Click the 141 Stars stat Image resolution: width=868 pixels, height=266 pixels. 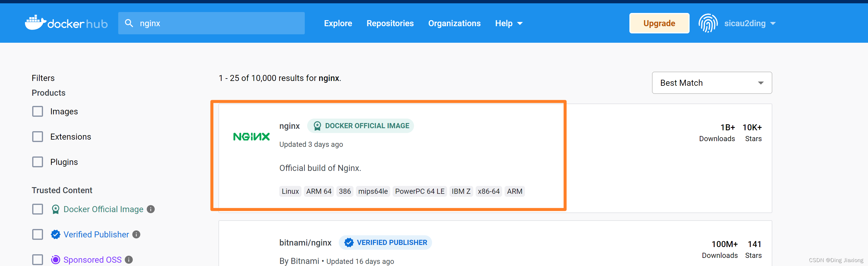(x=753, y=249)
